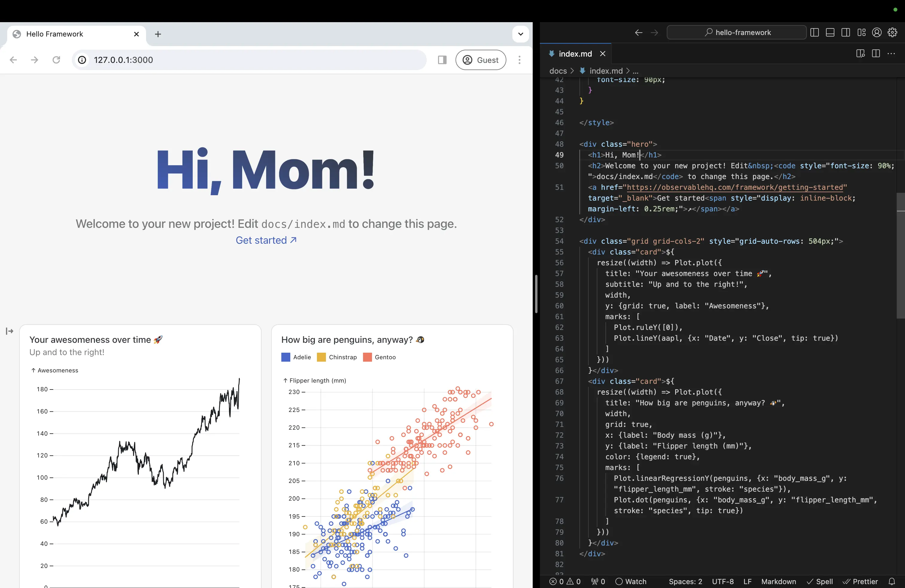Select the index.md editor tab
Viewport: 905px width, 588px height.
[x=575, y=54]
